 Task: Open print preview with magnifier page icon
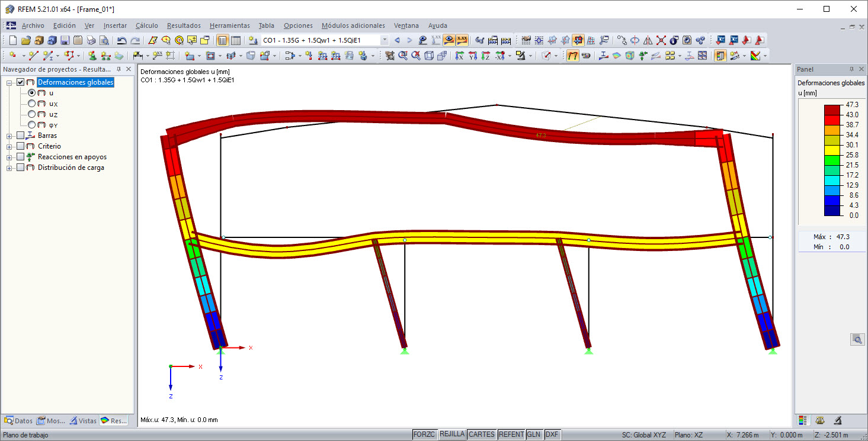(104, 40)
